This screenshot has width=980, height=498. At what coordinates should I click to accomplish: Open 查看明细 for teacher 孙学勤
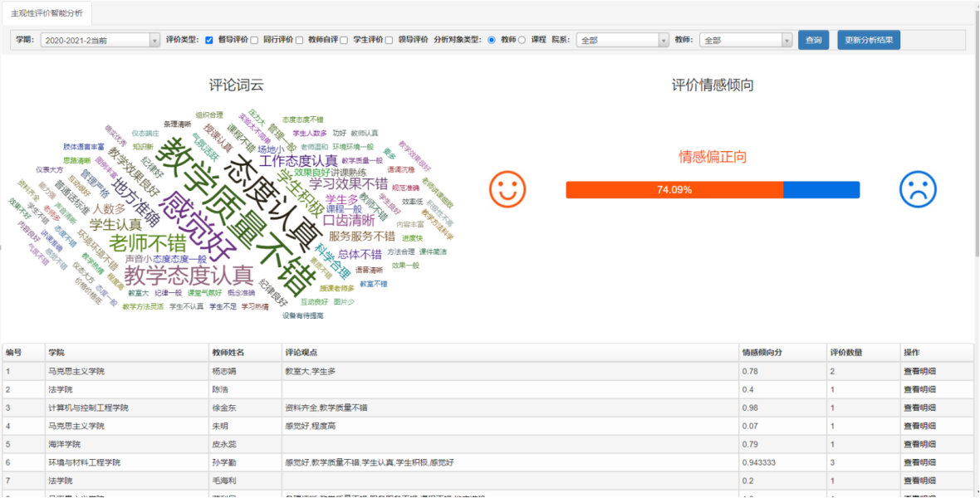coord(919,463)
